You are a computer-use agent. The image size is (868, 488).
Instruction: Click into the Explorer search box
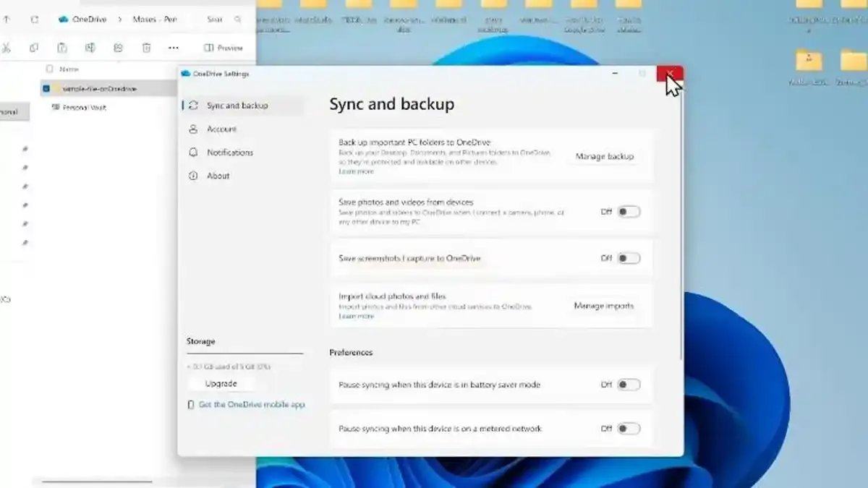coord(224,20)
